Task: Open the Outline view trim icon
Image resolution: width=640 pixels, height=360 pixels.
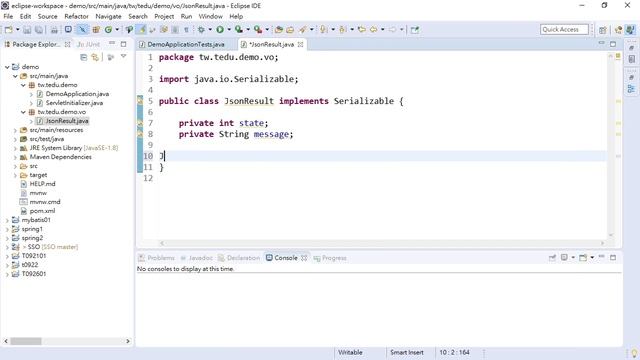Action: 631,89
